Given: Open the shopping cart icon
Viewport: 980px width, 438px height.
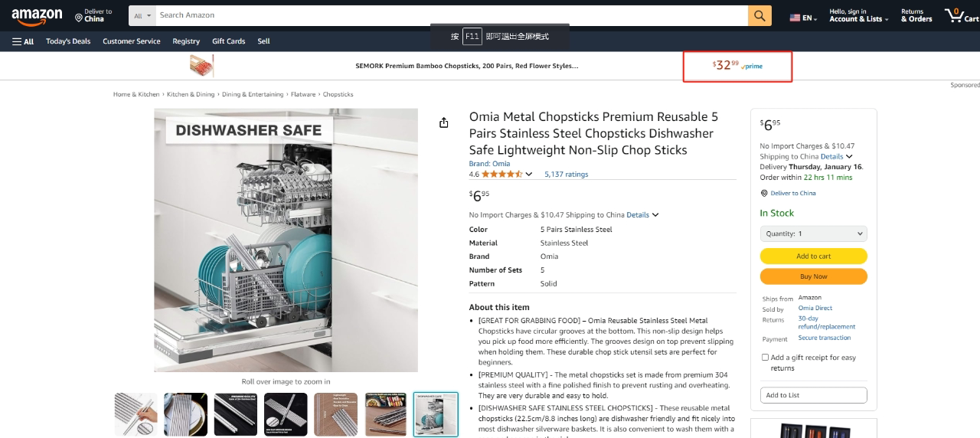Looking at the screenshot, I should click(960, 15).
